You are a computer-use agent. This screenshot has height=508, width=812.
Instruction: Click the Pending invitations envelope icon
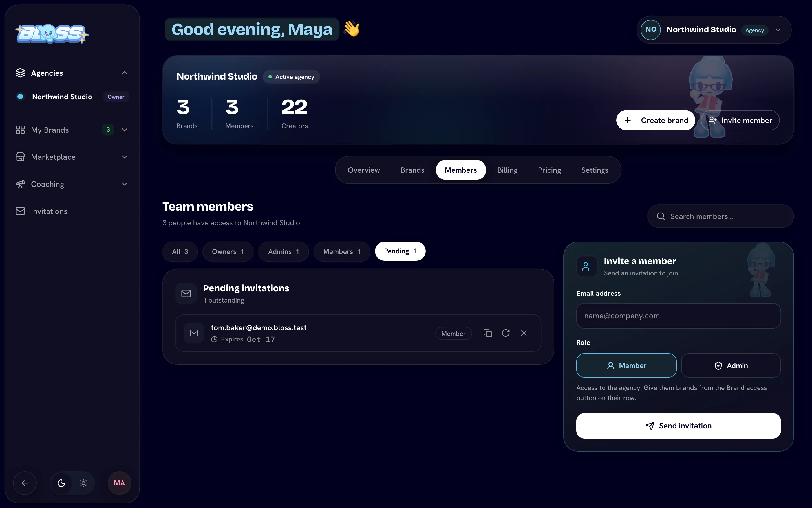coord(186,294)
